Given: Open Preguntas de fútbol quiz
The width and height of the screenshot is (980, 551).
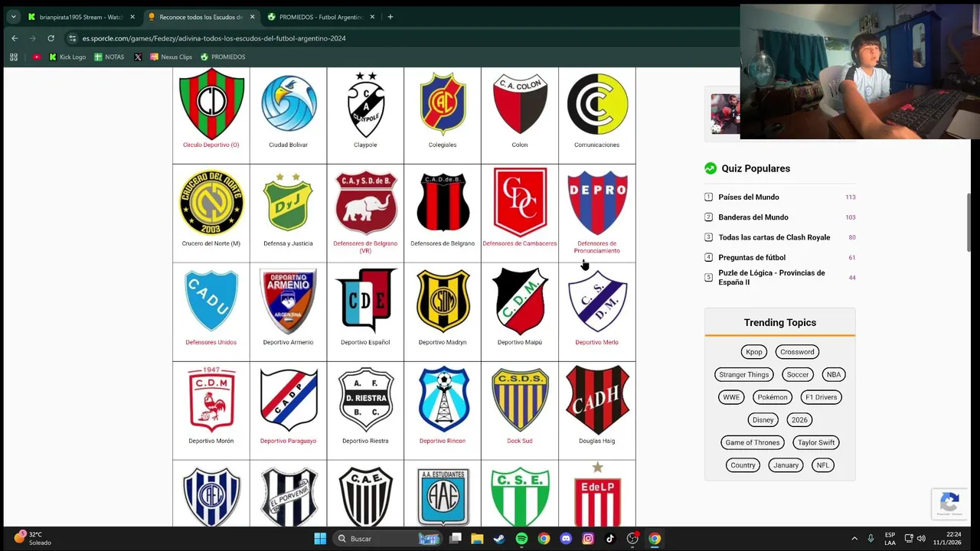Looking at the screenshot, I should click(752, 257).
